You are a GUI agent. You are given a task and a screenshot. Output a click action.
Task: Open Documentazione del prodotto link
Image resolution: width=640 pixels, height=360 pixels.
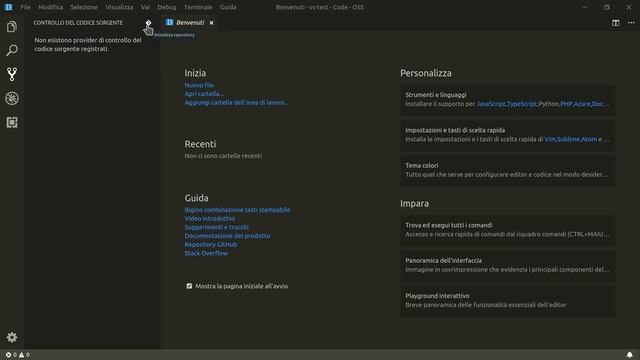[227, 236]
